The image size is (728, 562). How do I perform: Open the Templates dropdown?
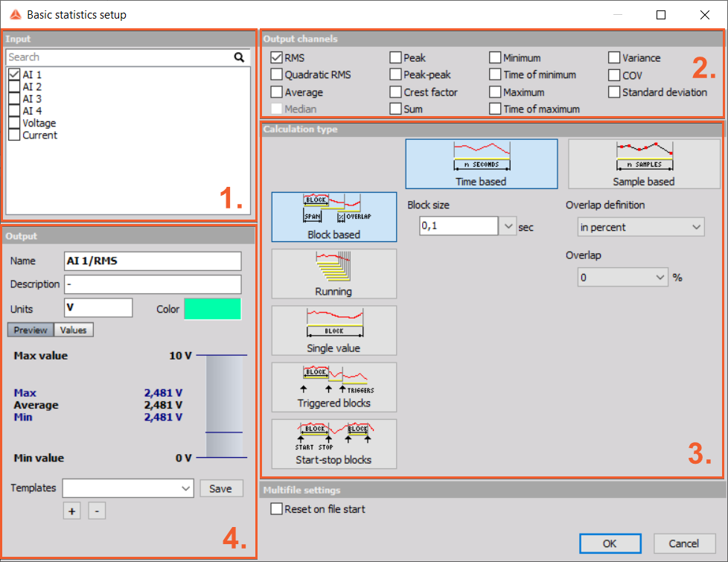(128, 488)
